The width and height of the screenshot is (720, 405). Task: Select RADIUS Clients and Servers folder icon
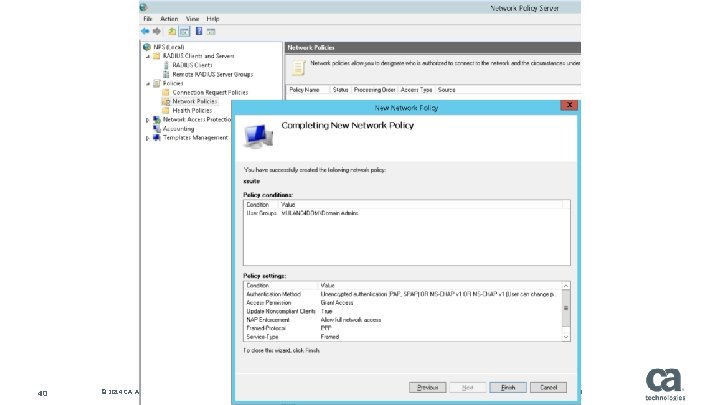click(x=157, y=56)
